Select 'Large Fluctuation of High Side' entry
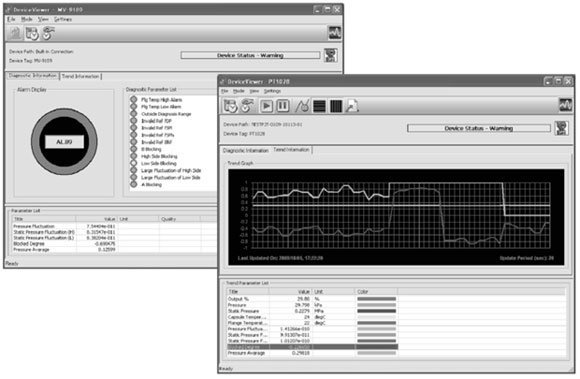This screenshot has width=580, height=379. [x=171, y=170]
